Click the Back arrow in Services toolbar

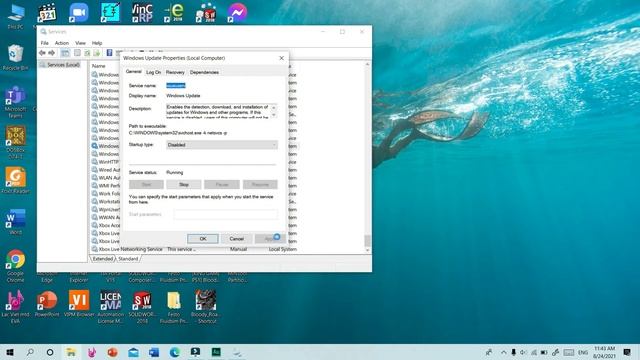[x=42, y=53]
